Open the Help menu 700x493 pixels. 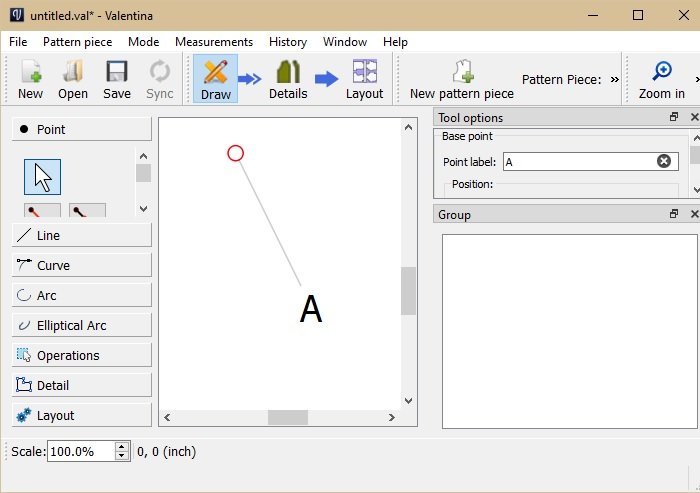tap(395, 42)
